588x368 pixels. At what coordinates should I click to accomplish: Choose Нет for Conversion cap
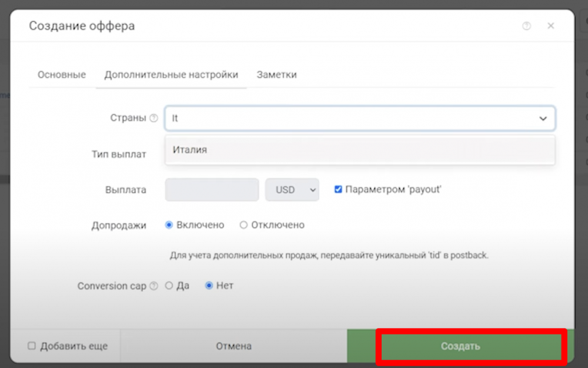click(x=209, y=286)
